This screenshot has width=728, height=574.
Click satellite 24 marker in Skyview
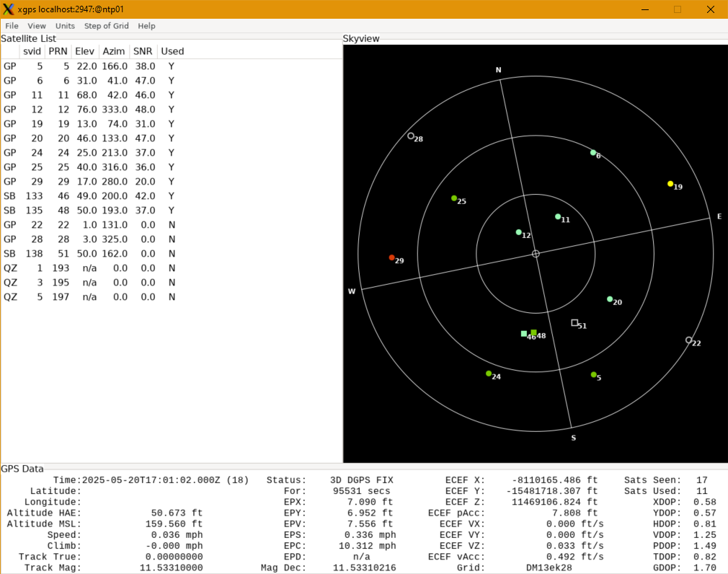[489, 374]
